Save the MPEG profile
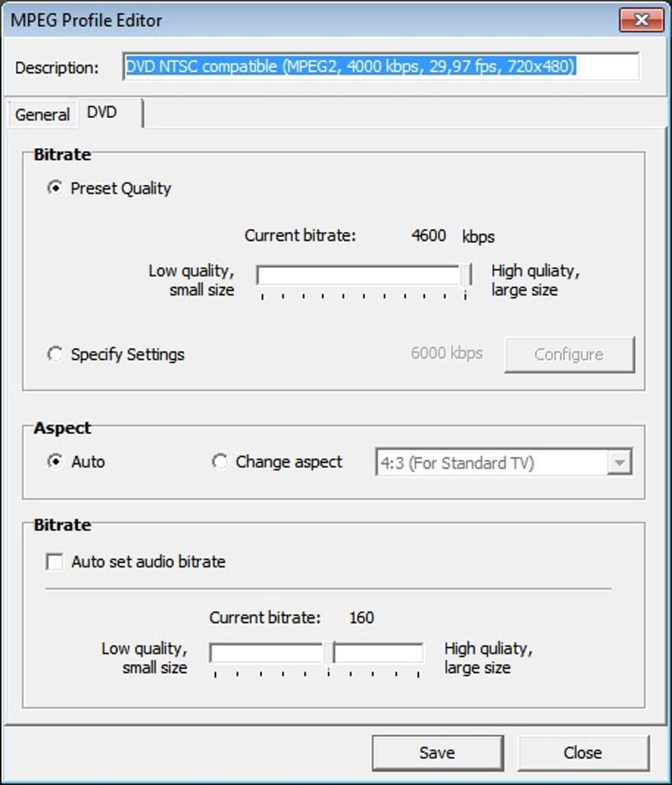The height and width of the screenshot is (785, 672). (x=437, y=753)
